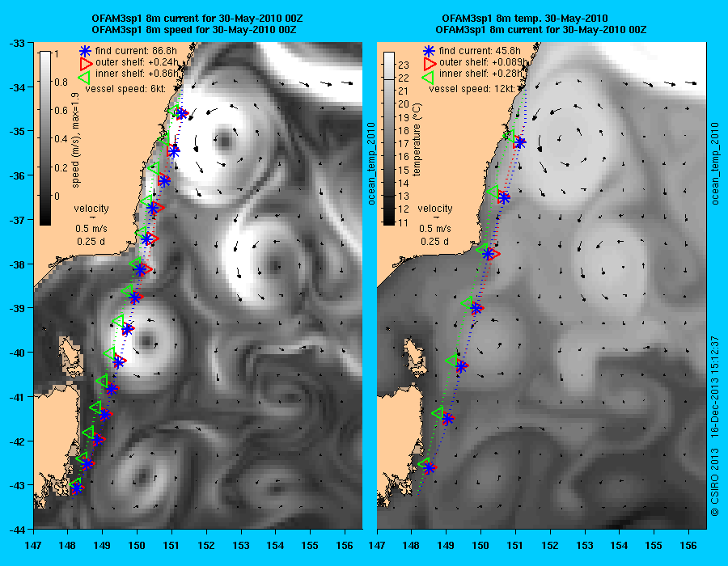Click the 'inner shelf: +0.28h' legend text
The width and height of the screenshot is (728, 566).
pos(481,74)
